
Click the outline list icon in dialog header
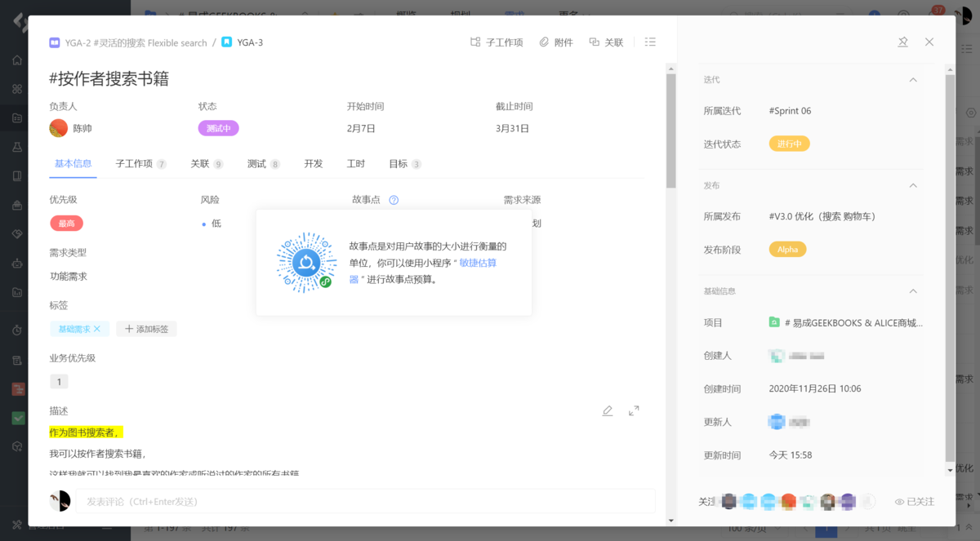tap(650, 42)
